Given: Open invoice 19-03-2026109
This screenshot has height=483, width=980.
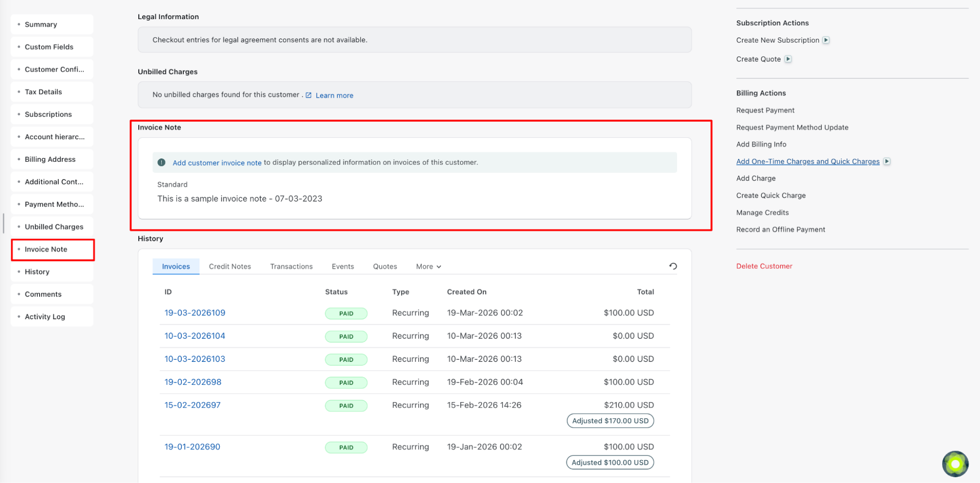Looking at the screenshot, I should pos(195,313).
